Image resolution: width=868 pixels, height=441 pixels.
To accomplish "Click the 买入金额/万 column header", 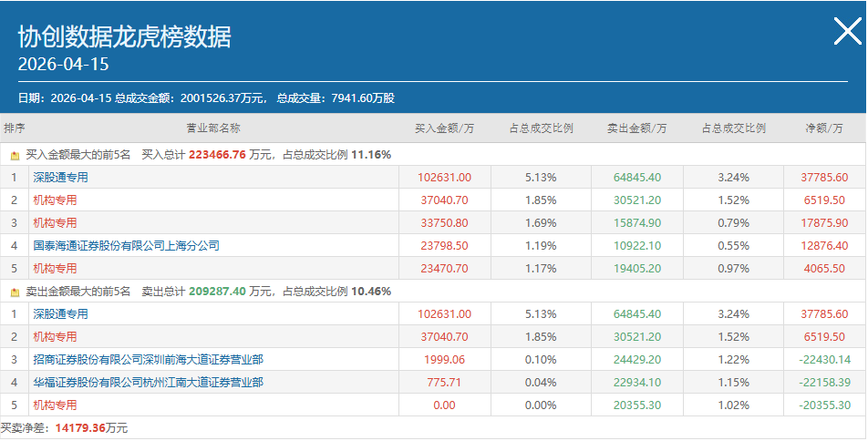I will [445, 128].
